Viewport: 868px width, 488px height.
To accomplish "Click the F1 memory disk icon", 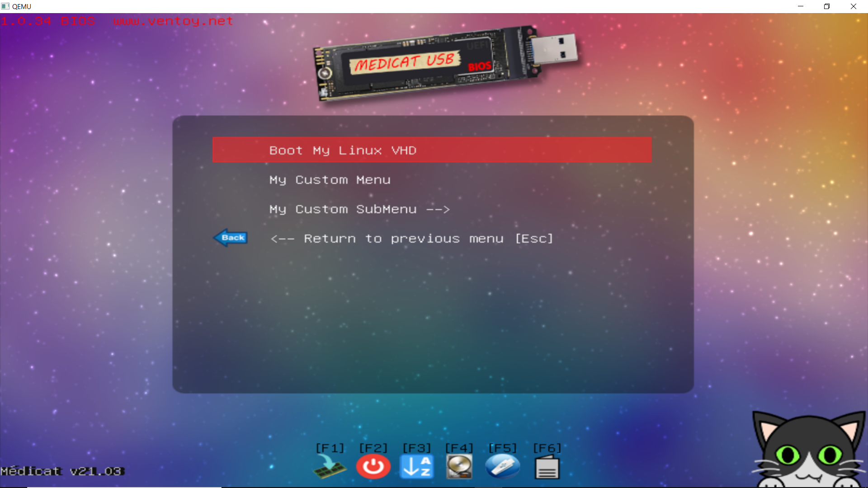I will click(x=330, y=467).
